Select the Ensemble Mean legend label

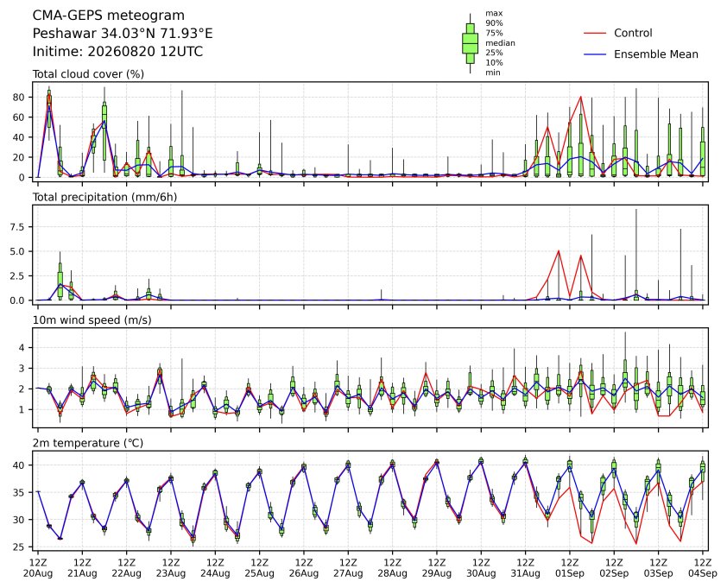656,54
